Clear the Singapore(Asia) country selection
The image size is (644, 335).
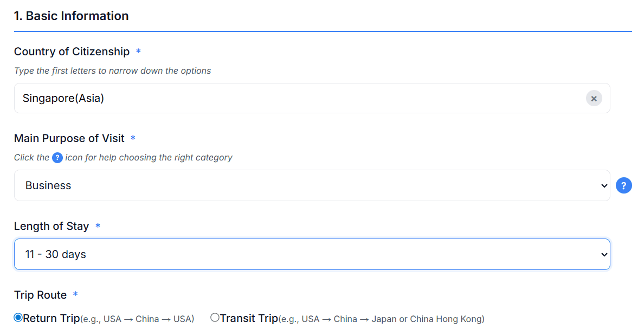[x=594, y=98]
